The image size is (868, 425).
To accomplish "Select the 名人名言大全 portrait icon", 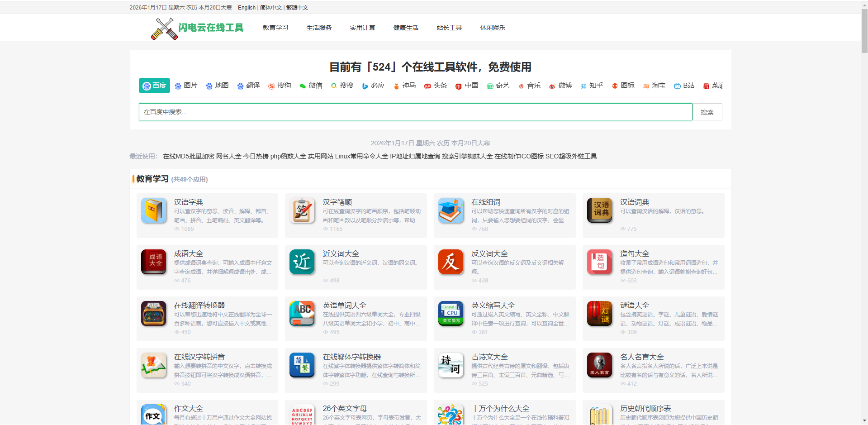I will pos(599,365).
